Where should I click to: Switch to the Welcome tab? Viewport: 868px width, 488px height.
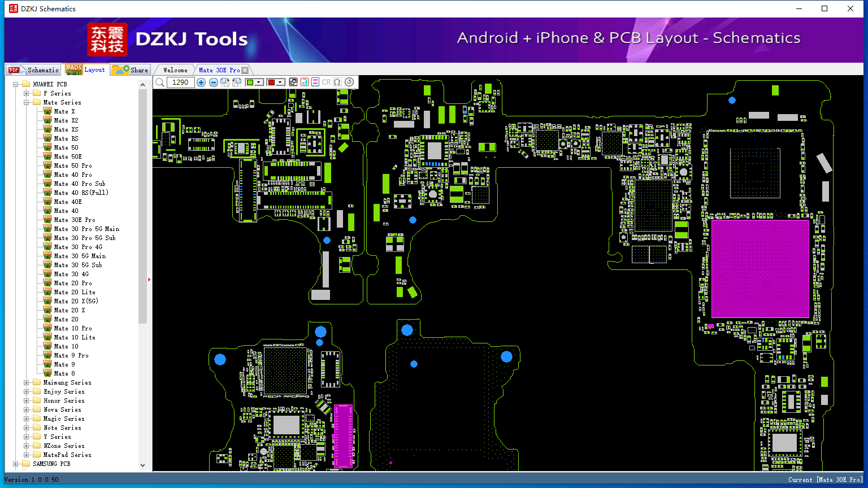175,70
